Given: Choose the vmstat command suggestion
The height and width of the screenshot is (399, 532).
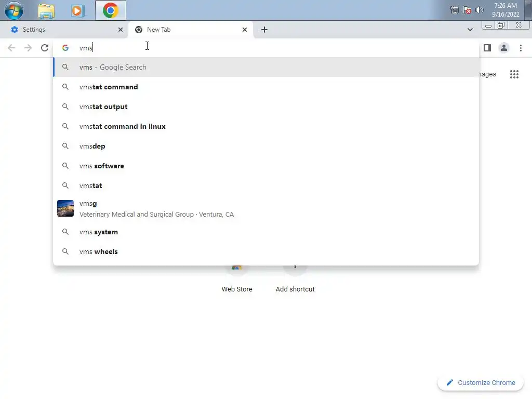Looking at the screenshot, I should click(x=266, y=87).
